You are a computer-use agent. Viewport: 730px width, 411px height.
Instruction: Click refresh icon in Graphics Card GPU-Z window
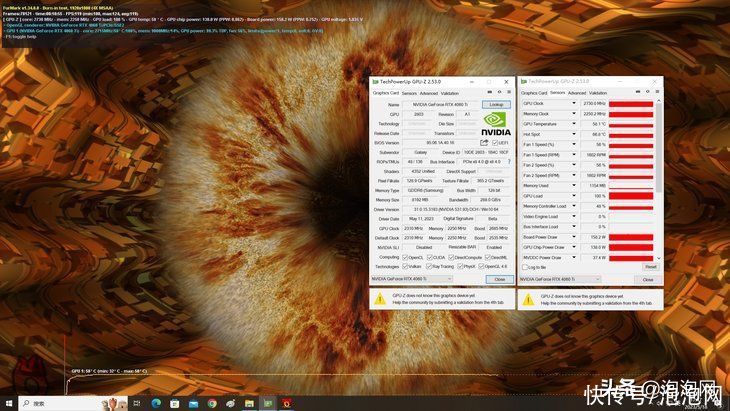tap(499, 92)
